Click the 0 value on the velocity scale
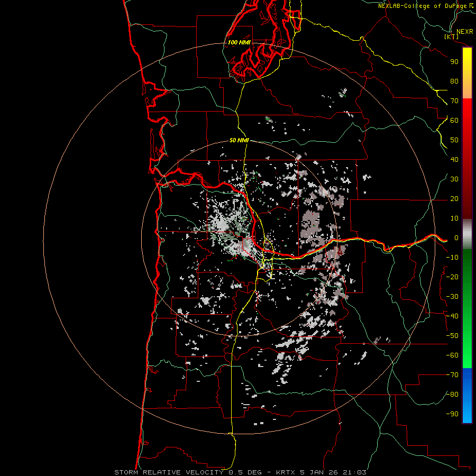The image size is (476, 476). coord(456,238)
